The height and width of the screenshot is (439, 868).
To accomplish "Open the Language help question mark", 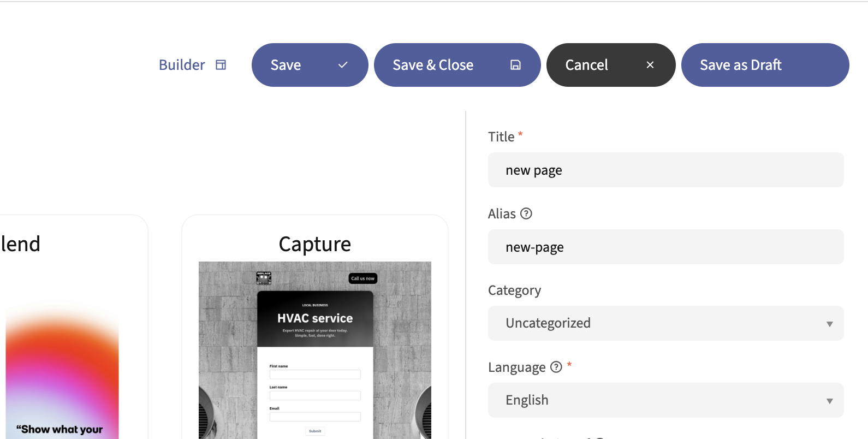I will [x=556, y=367].
